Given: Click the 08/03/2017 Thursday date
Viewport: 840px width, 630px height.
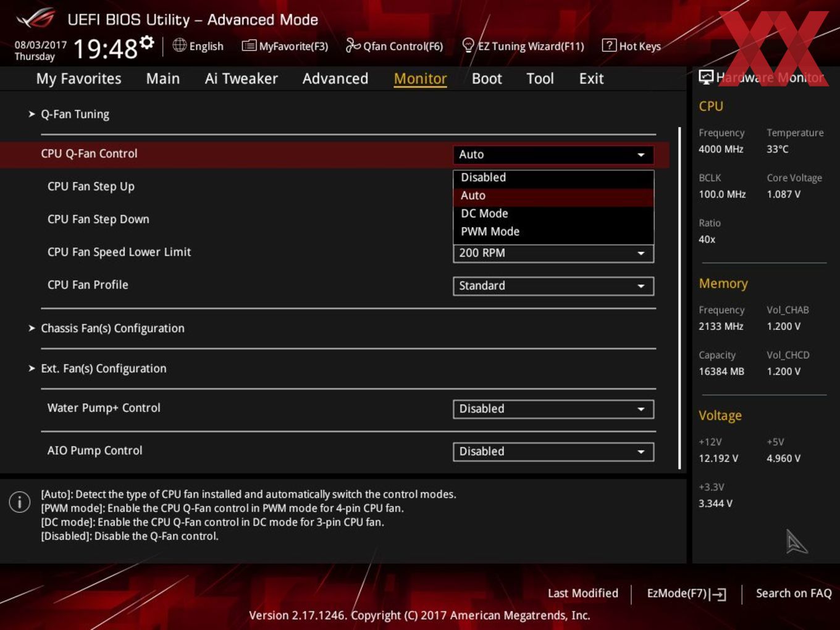Looking at the screenshot, I should [x=40, y=51].
